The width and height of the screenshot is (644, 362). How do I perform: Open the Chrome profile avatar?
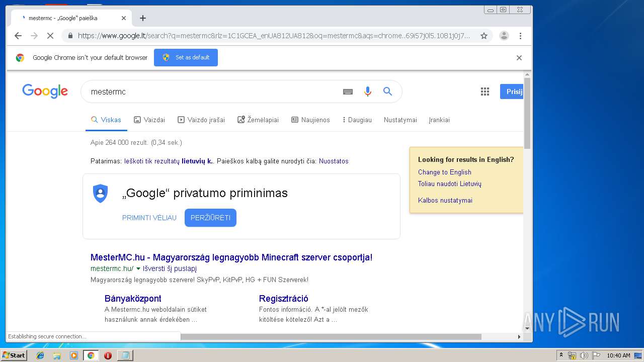click(x=504, y=36)
